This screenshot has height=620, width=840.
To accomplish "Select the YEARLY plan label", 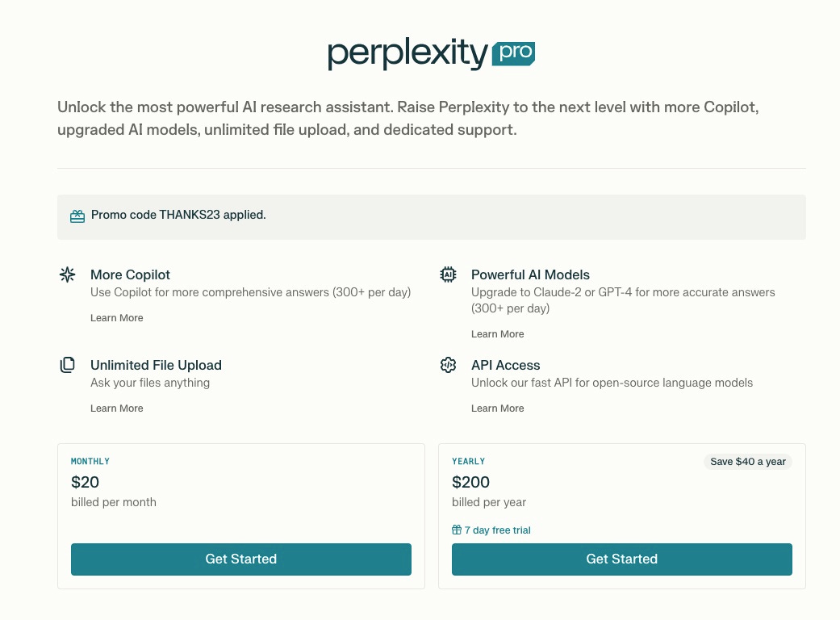I will [x=469, y=461].
